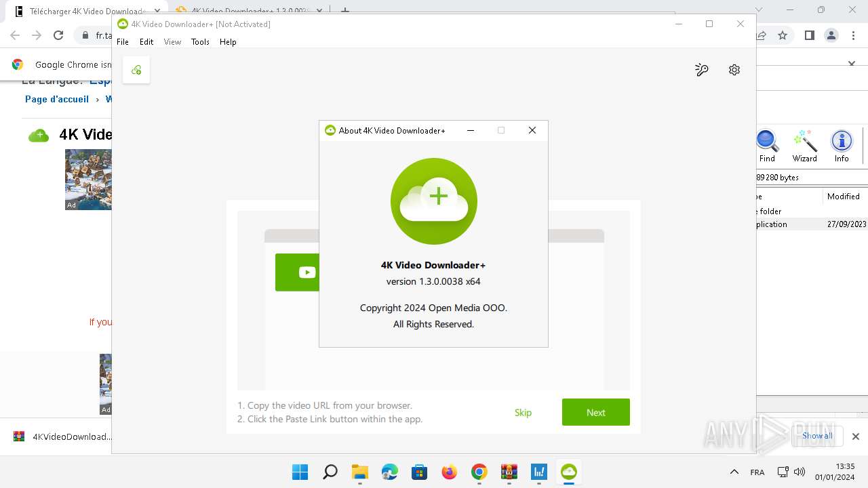Show hidden system tray icons
Viewport: 868px width, 488px height.
click(734, 472)
